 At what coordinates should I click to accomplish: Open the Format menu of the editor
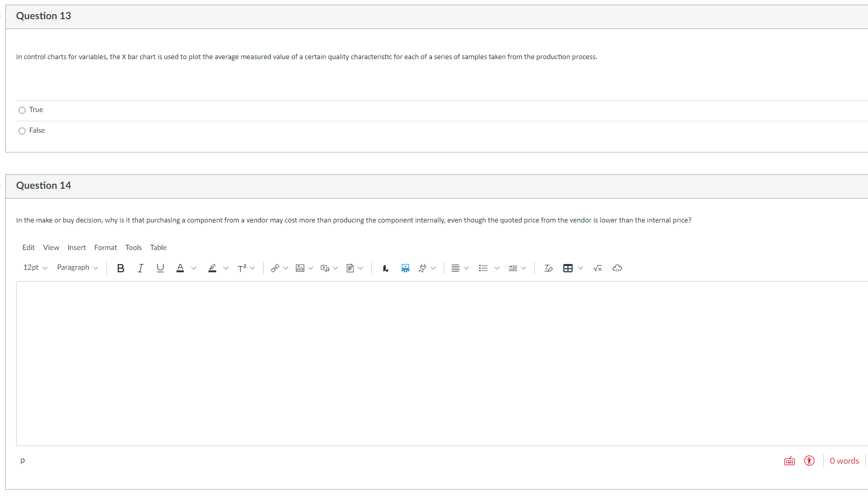coord(105,248)
